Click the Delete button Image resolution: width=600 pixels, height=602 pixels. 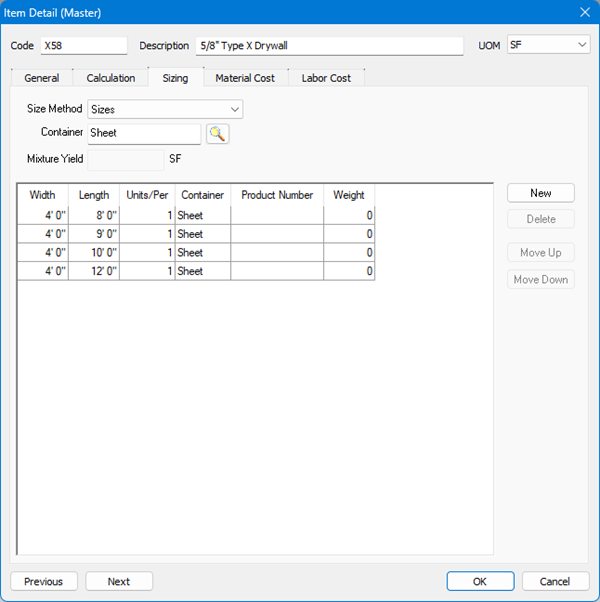point(540,219)
